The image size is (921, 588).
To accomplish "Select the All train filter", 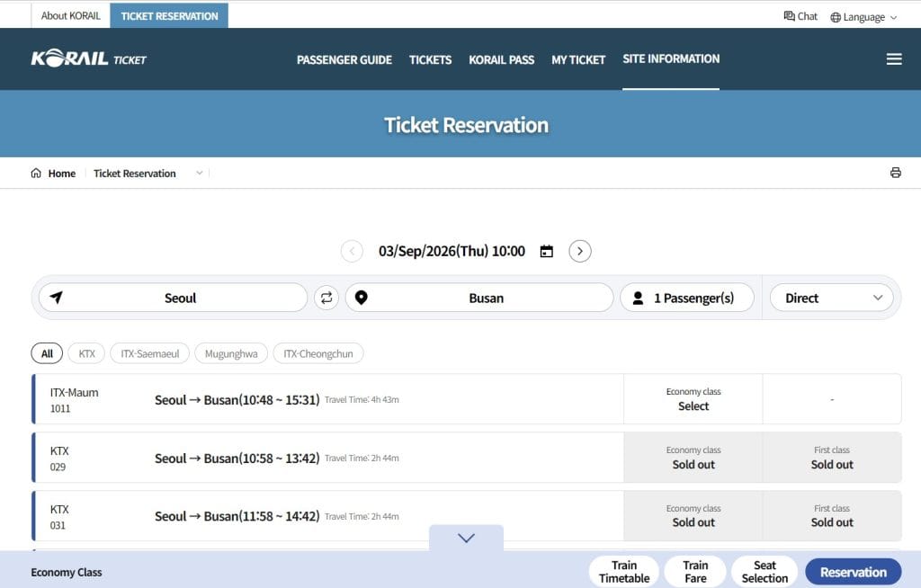I will [x=47, y=353].
